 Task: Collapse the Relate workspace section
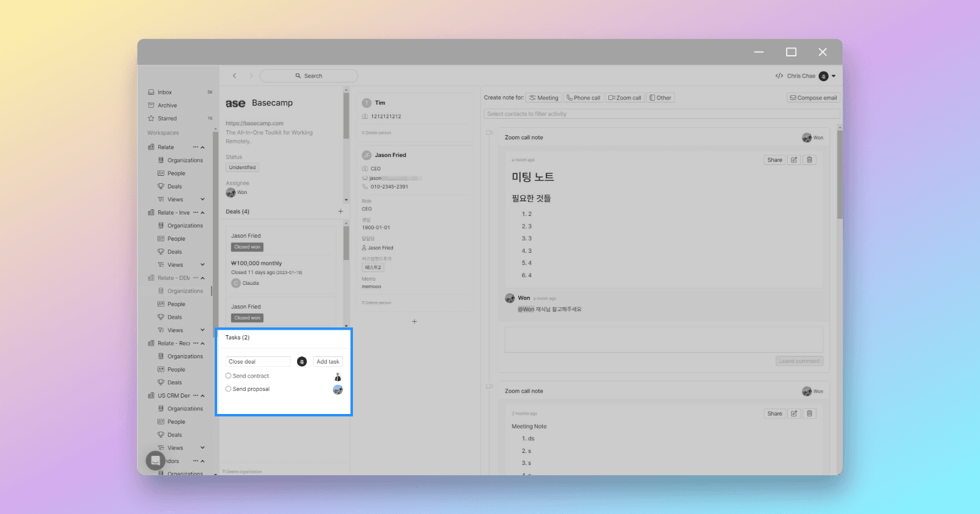pyautogui.click(x=203, y=147)
